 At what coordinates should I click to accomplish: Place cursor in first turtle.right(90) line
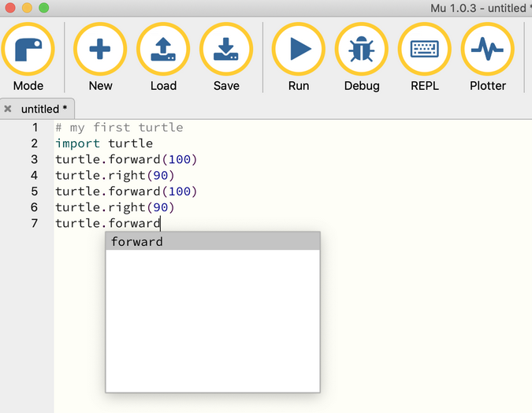114,175
